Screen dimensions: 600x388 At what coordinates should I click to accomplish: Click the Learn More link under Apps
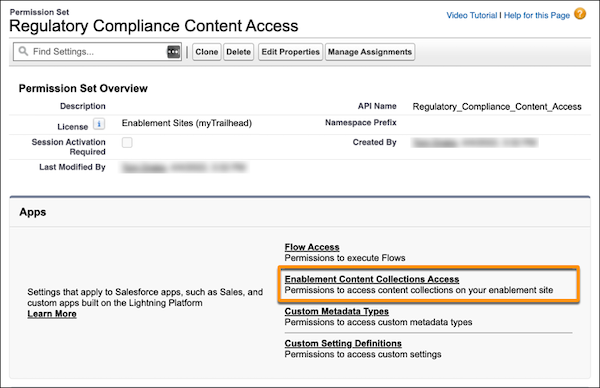(52, 314)
